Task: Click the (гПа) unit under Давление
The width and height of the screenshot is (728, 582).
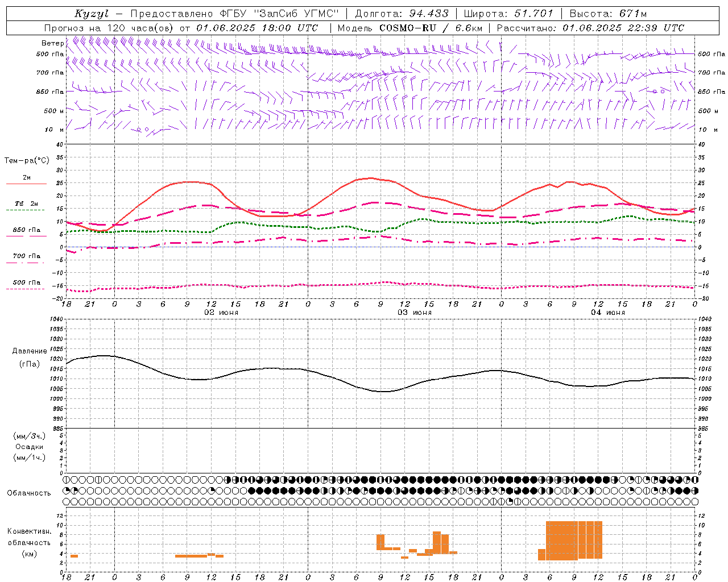Action: (30, 364)
